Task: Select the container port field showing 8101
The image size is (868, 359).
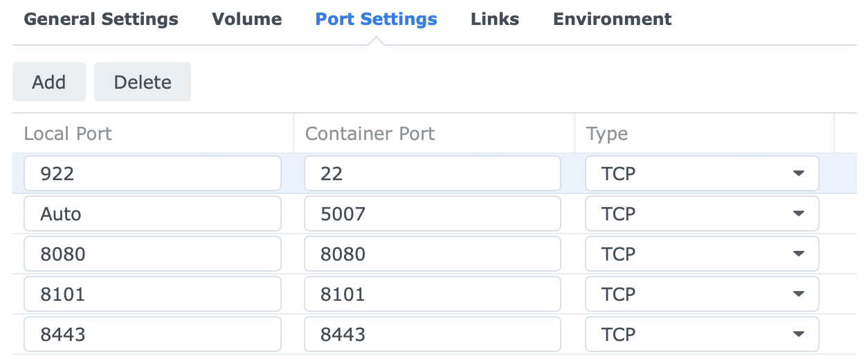Action: (433, 294)
